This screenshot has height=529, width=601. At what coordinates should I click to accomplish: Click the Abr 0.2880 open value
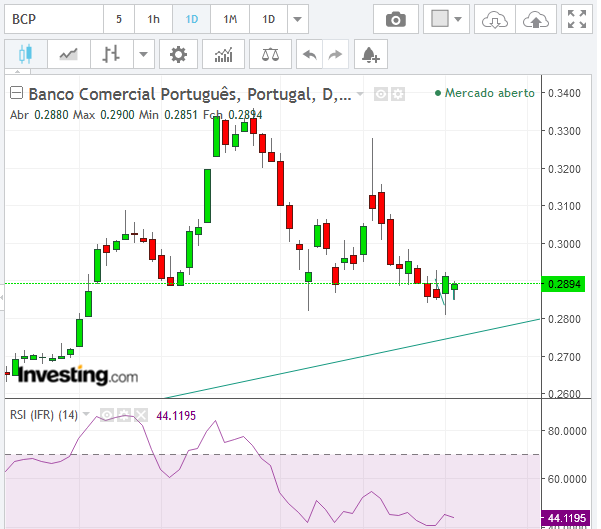(39, 115)
